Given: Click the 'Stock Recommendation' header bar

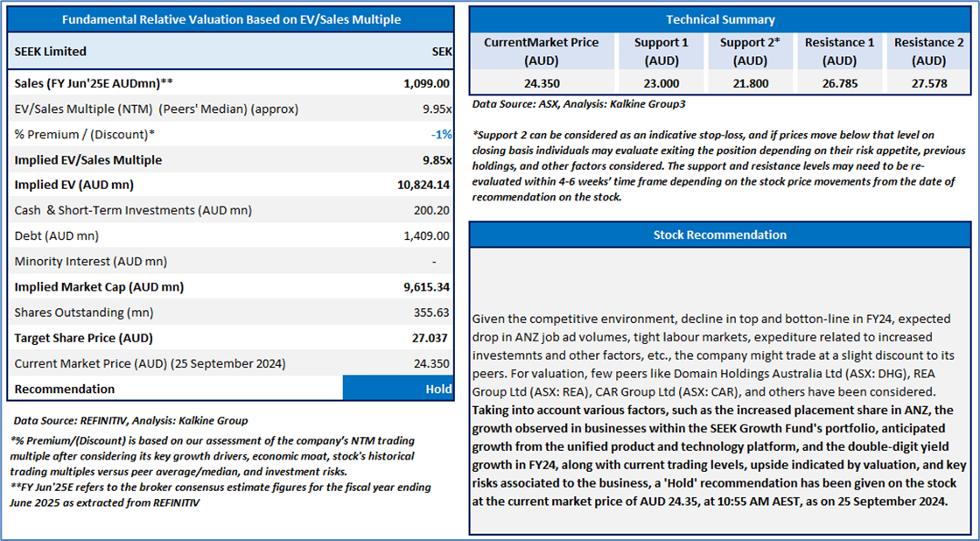Looking at the screenshot, I should [720, 235].
